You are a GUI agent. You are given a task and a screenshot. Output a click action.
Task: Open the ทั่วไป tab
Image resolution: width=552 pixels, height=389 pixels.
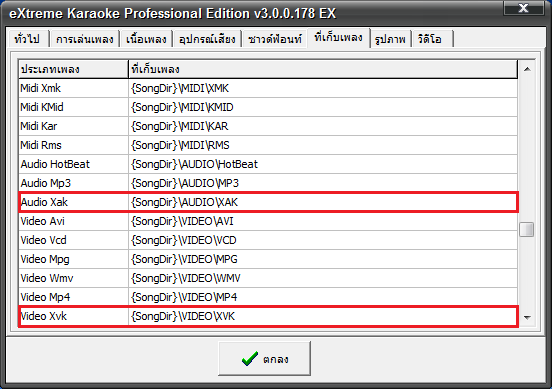point(28,39)
